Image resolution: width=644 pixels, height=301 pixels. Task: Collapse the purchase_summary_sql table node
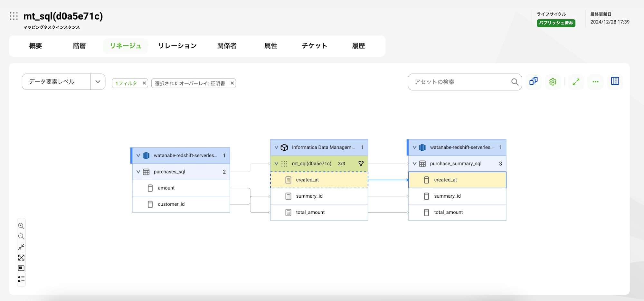coord(414,164)
